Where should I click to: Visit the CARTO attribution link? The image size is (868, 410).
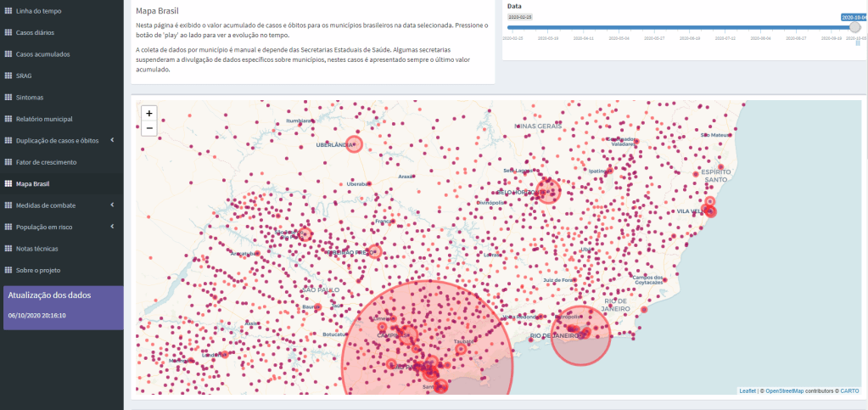pos(849,390)
